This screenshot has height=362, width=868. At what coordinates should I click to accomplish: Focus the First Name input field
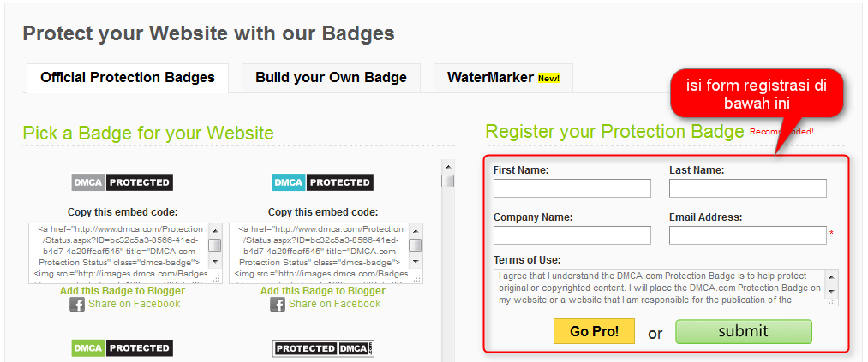[572, 188]
